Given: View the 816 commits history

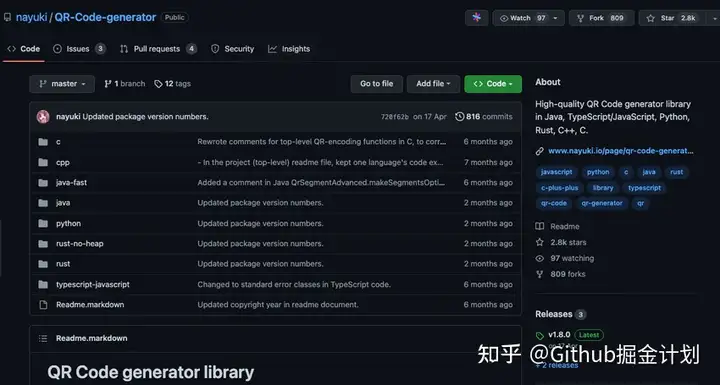Looking at the screenshot, I should (x=484, y=117).
